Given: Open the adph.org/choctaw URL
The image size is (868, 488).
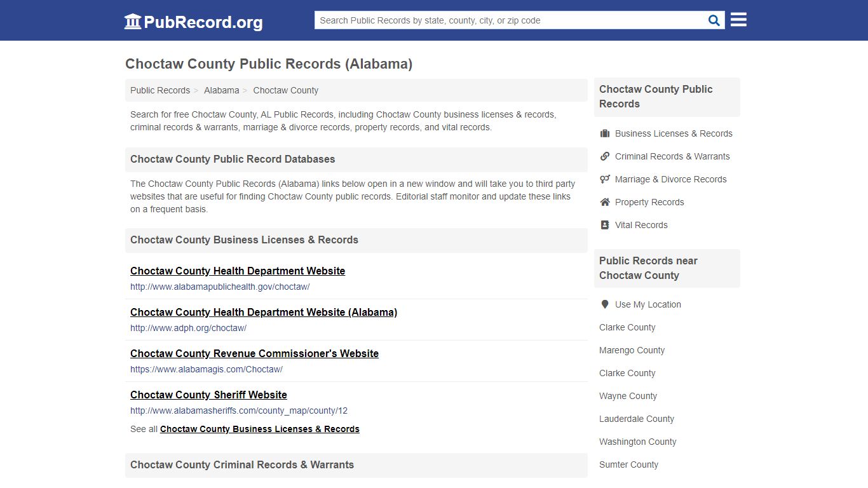Looking at the screenshot, I should (x=188, y=328).
